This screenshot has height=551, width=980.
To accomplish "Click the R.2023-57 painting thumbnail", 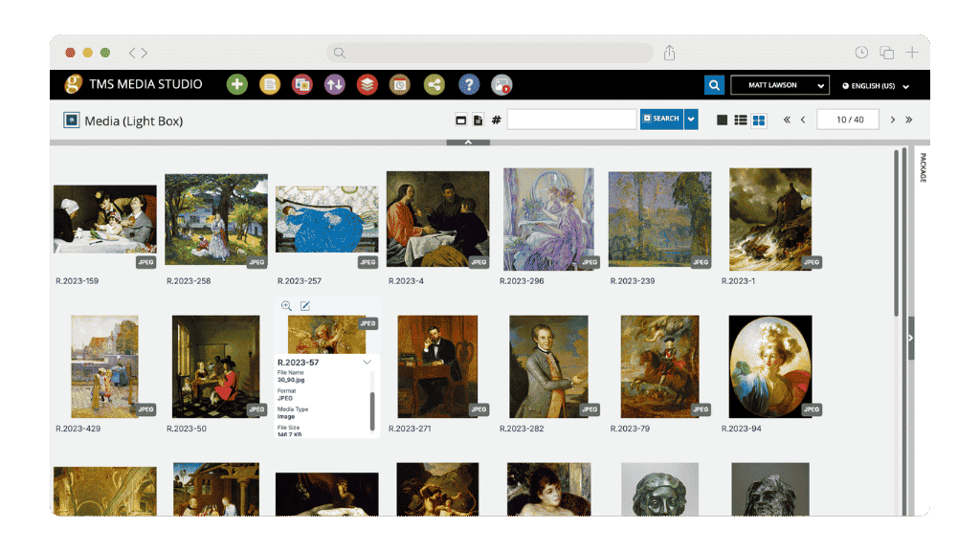I will (327, 334).
